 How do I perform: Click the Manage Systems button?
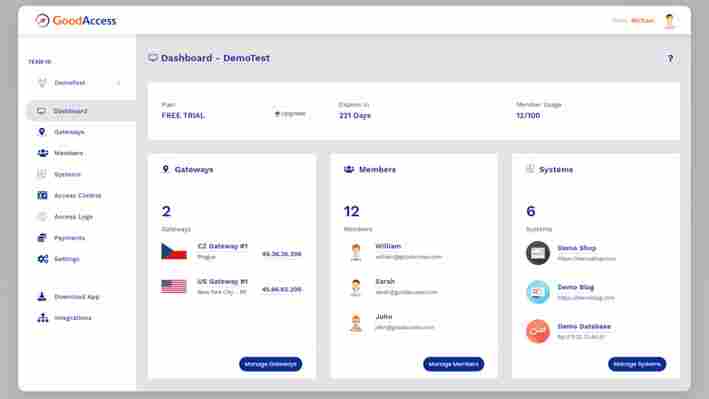(637, 364)
